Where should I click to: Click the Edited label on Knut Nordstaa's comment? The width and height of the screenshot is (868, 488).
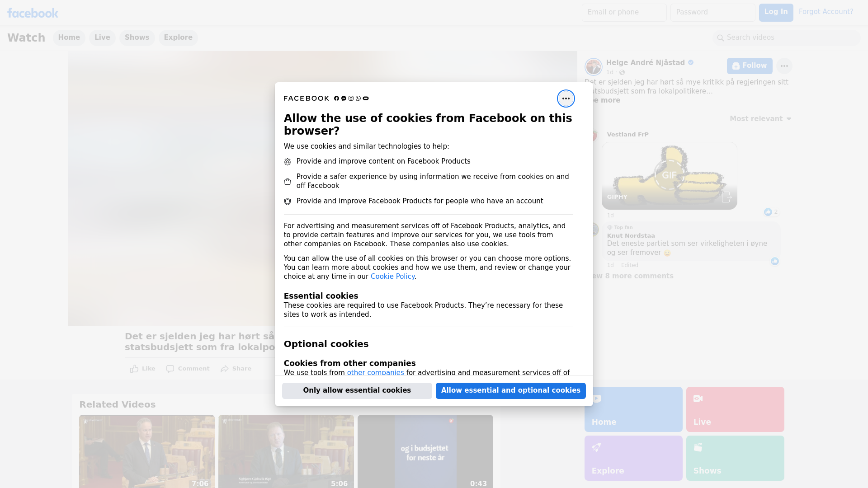(x=629, y=265)
